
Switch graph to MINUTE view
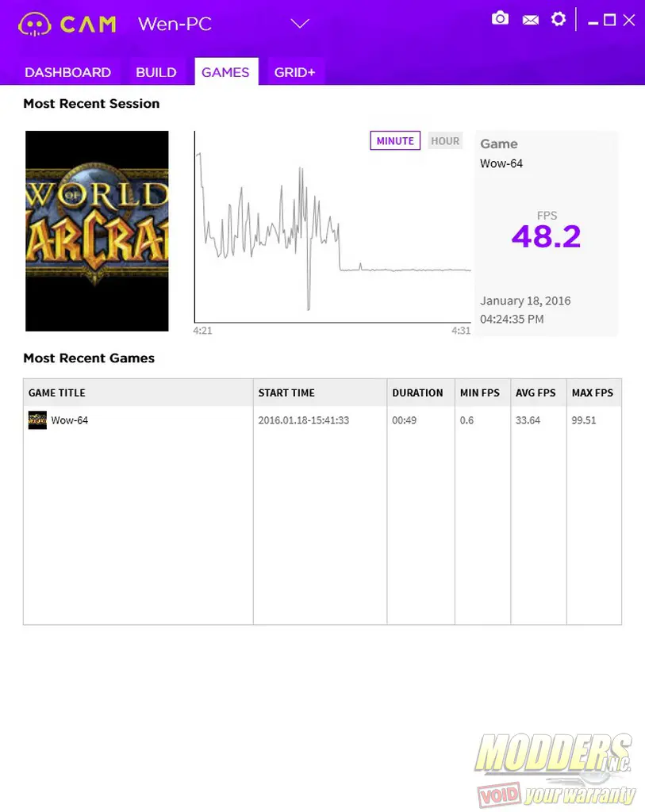coord(395,140)
